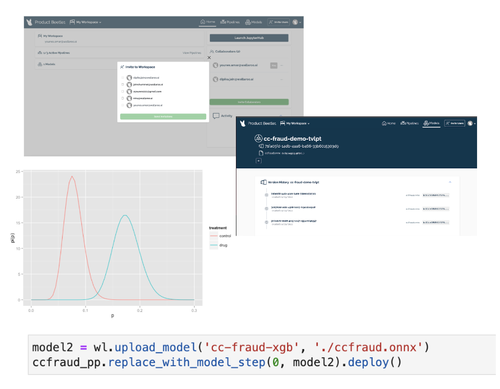Click inside the code cell containing upload_model
The height and width of the screenshot is (389, 500).
click(x=262, y=355)
